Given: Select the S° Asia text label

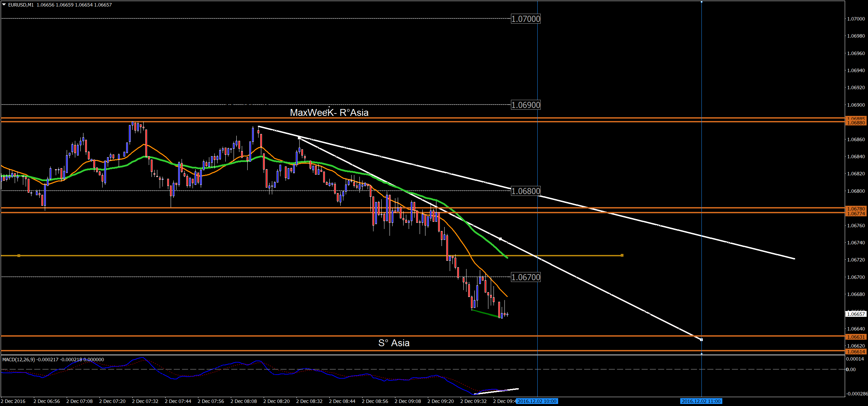Looking at the screenshot, I should click(x=394, y=343).
